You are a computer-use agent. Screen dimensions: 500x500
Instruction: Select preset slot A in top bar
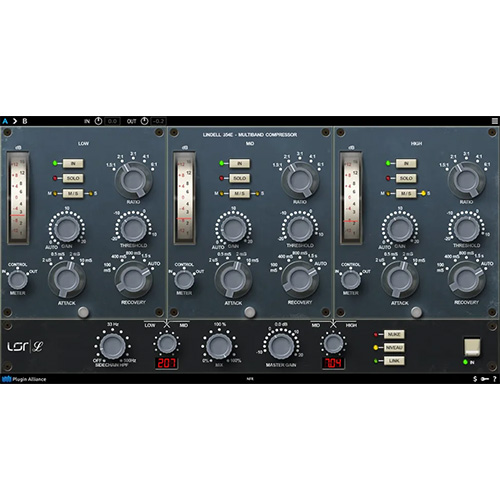click(x=5, y=121)
